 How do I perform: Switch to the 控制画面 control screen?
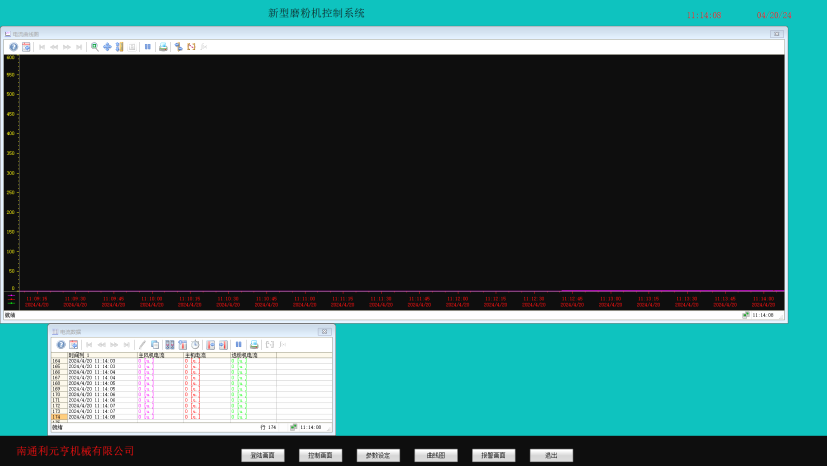pyautogui.click(x=321, y=456)
